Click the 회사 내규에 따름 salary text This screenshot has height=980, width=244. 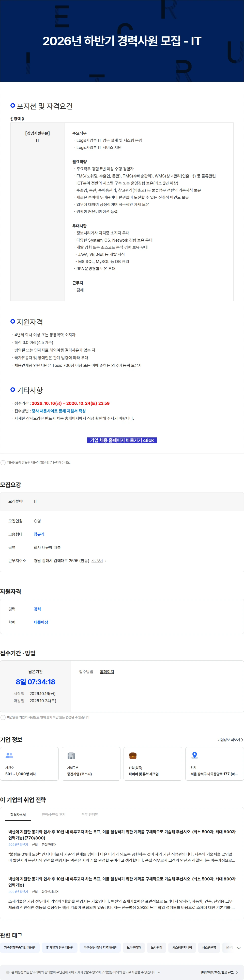47,548
